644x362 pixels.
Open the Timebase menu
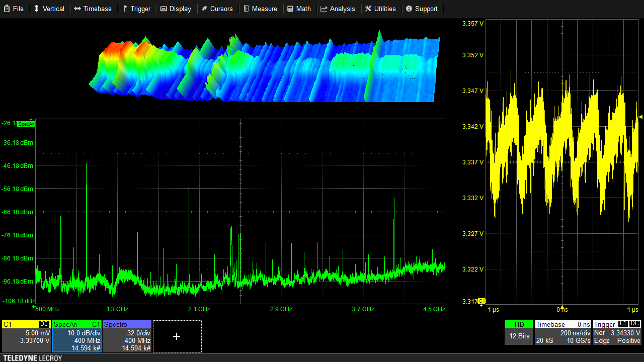coord(93,9)
